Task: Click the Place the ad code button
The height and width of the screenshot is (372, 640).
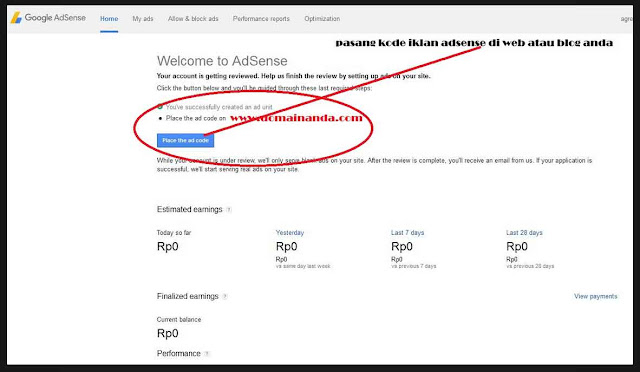Action: click(185, 140)
